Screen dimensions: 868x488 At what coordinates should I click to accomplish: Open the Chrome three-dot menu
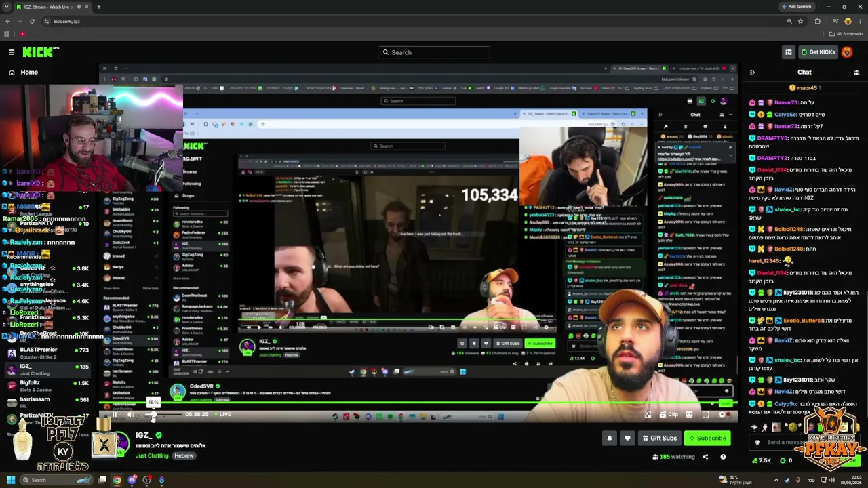click(x=860, y=21)
